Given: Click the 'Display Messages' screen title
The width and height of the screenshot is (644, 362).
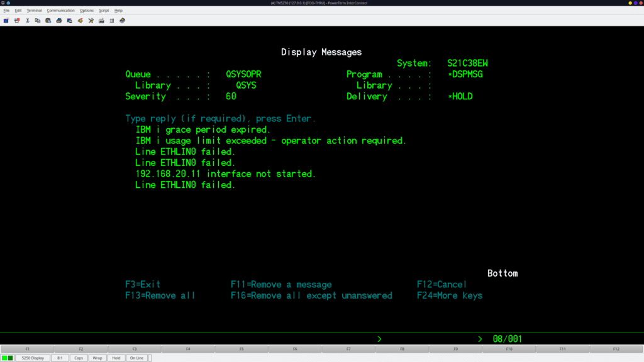Looking at the screenshot, I should tap(321, 52).
